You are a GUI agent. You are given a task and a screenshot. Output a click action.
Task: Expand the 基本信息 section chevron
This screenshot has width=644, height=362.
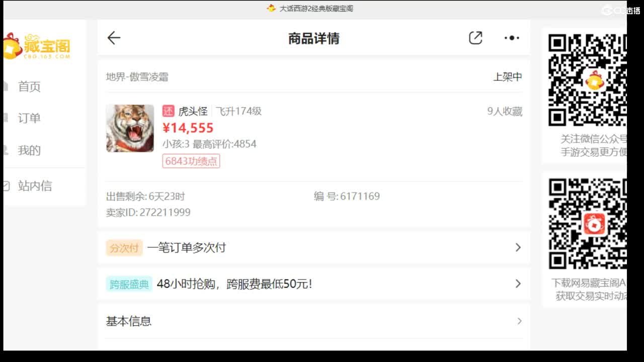coord(519,321)
